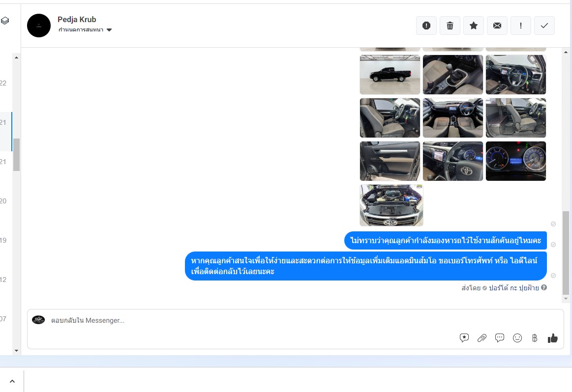Click the baht payment request icon

coord(535,338)
